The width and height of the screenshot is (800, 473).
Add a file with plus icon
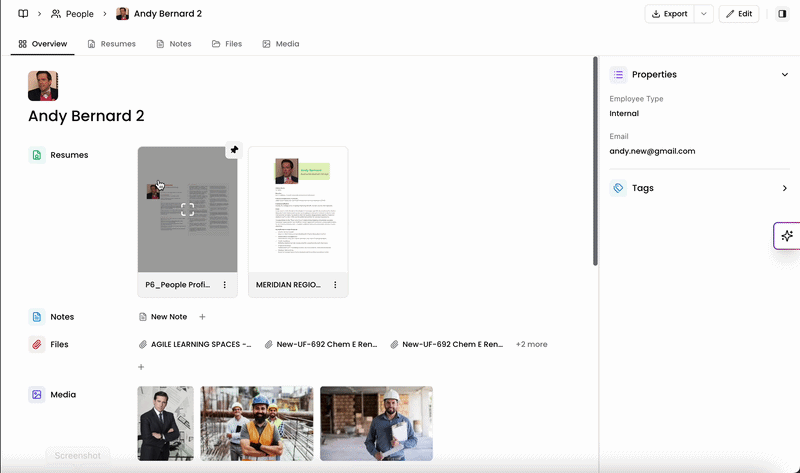(x=141, y=367)
